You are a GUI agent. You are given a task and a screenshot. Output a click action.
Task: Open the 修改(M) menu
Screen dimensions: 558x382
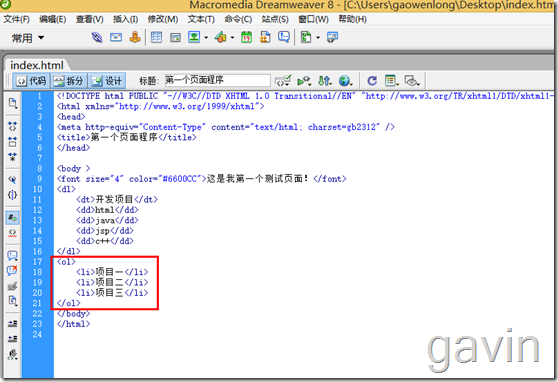[163, 19]
